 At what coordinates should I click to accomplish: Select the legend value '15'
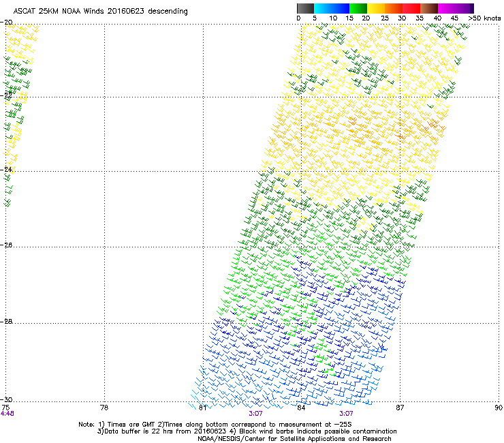349,18
